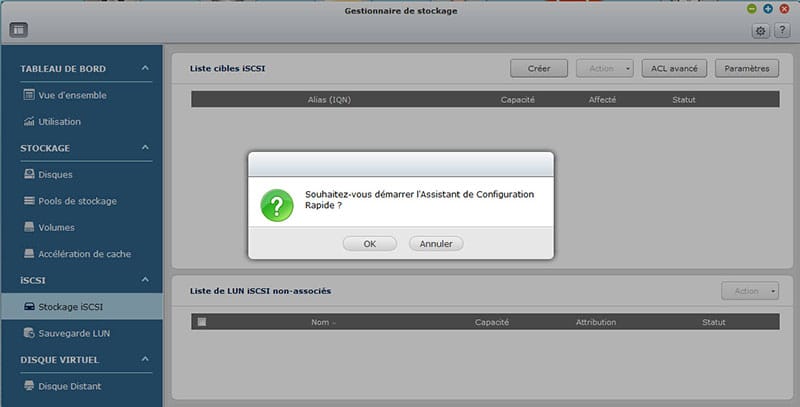This screenshot has height=407, width=800.
Task: Click the Sauvegarde LUN icon
Action: click(29, 332)
